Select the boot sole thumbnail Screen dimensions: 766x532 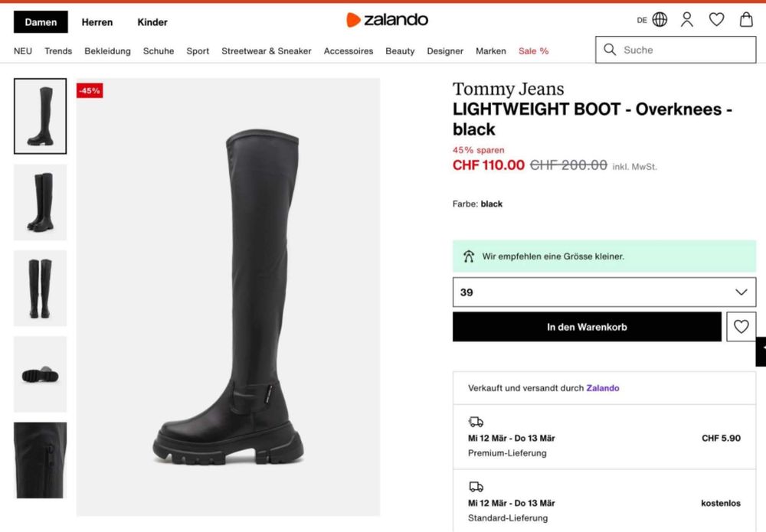pos(40,374)
